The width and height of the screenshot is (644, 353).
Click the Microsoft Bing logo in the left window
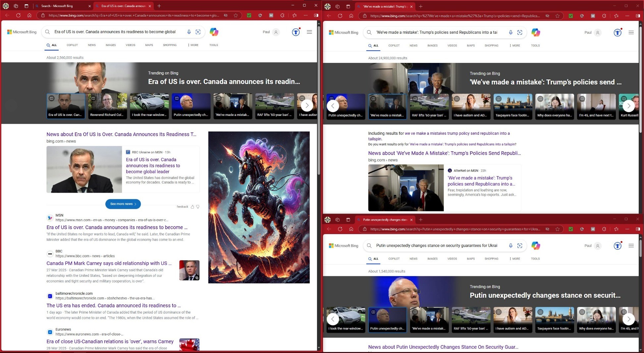[22, 32]
